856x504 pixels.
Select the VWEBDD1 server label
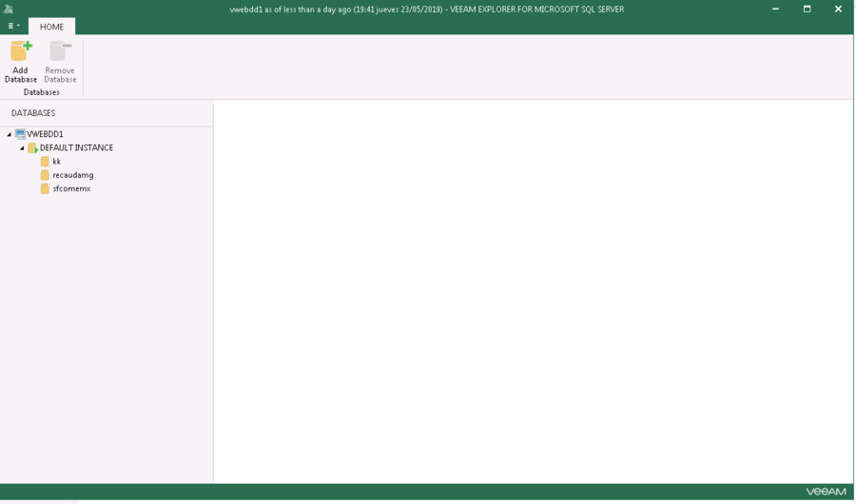[x=46, y=135]
